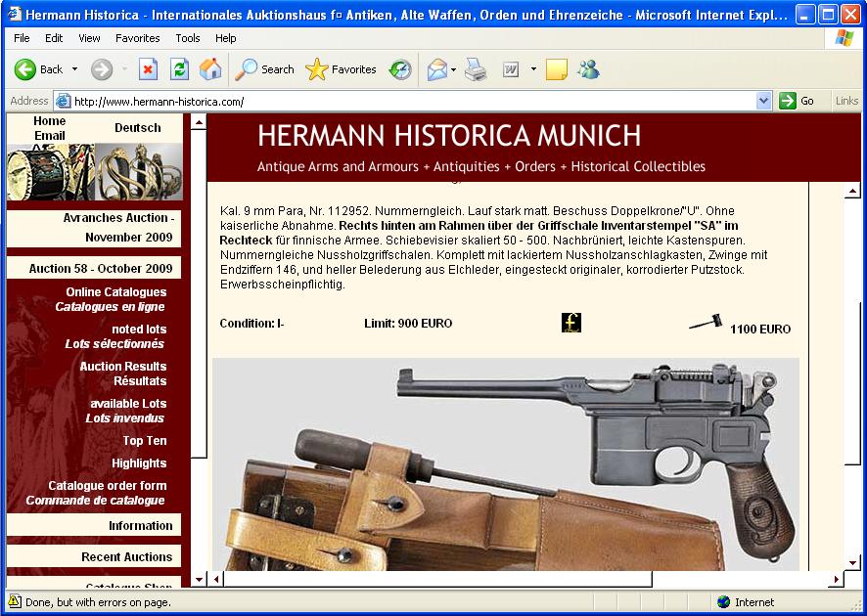Screen dimensions: 867x616
Task: Click the sword hilt thumbnail in sidebar
Action: point(139,172)
